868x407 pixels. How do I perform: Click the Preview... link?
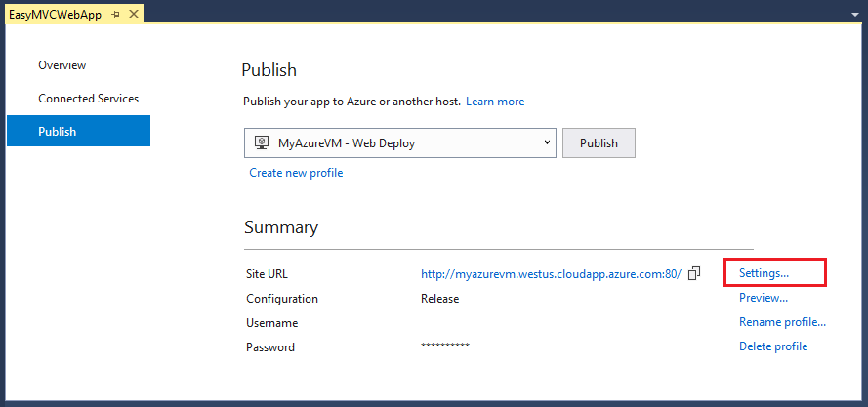[764, 298]
